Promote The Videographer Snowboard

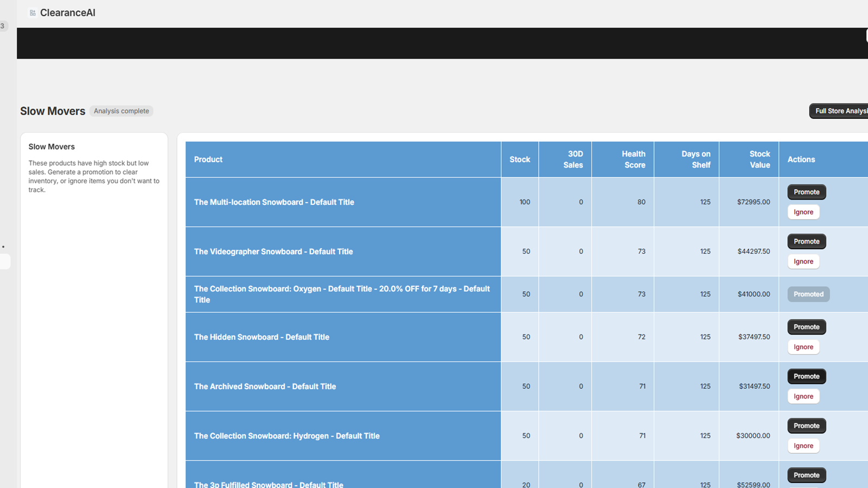[807, 241]
